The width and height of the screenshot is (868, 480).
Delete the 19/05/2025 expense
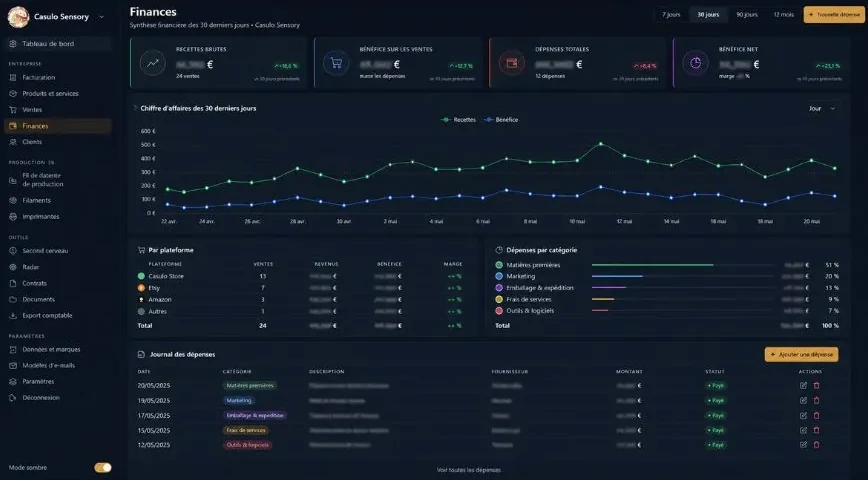tap(816, 400)
